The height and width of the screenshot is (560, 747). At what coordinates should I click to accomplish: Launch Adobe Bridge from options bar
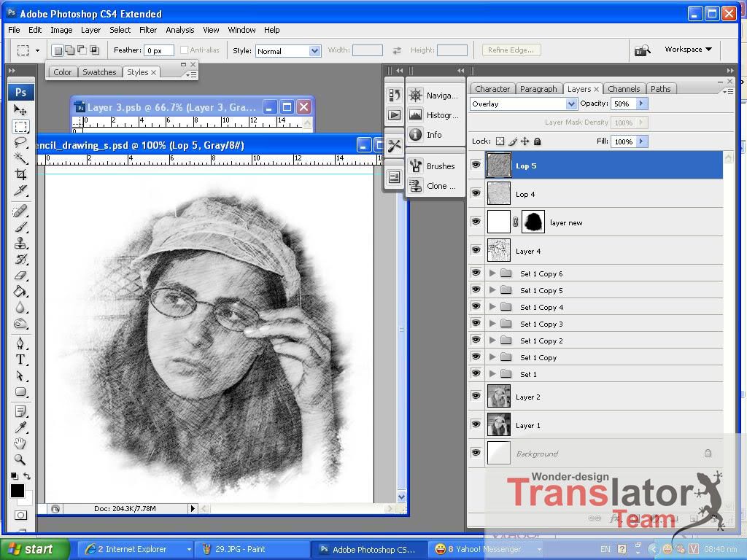pyautogui.click(x=642, y=50)
